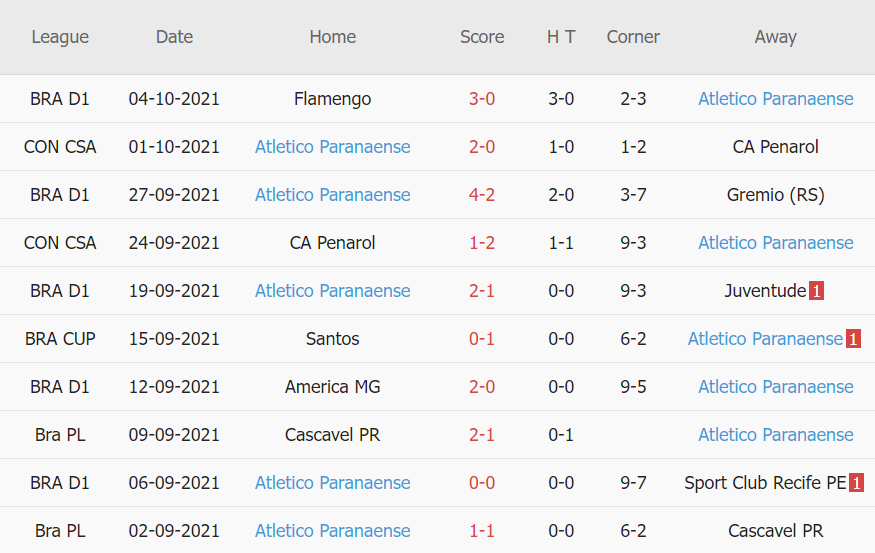This screenshot has width=875, height=553.
Task: Click the BRA CUP league label
Action: (x=60, y=339)
